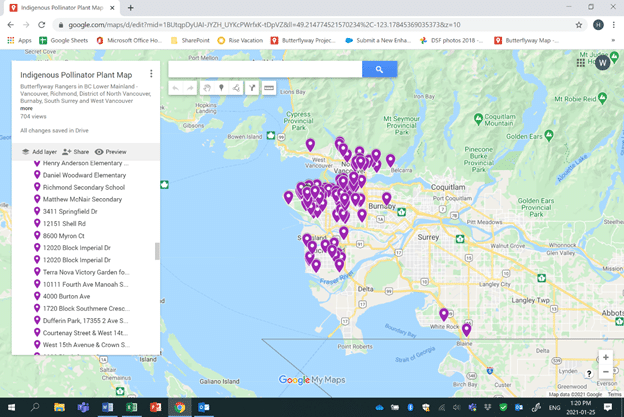Expand description with 'more' link
The image size is (624, 417).
(x=26, y=108)
